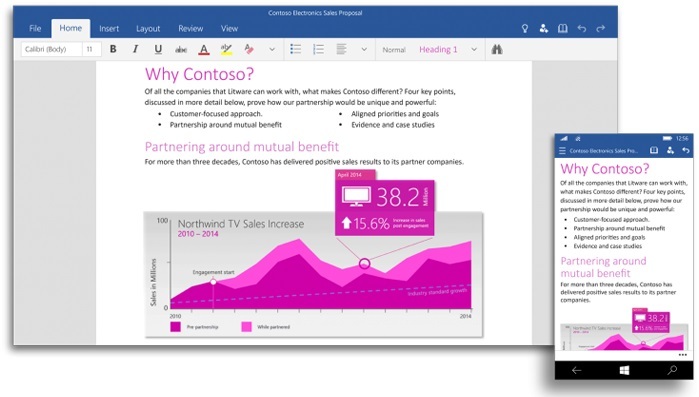
Task: Click the clear formatting icon
Action: click(x=249, y=49)
